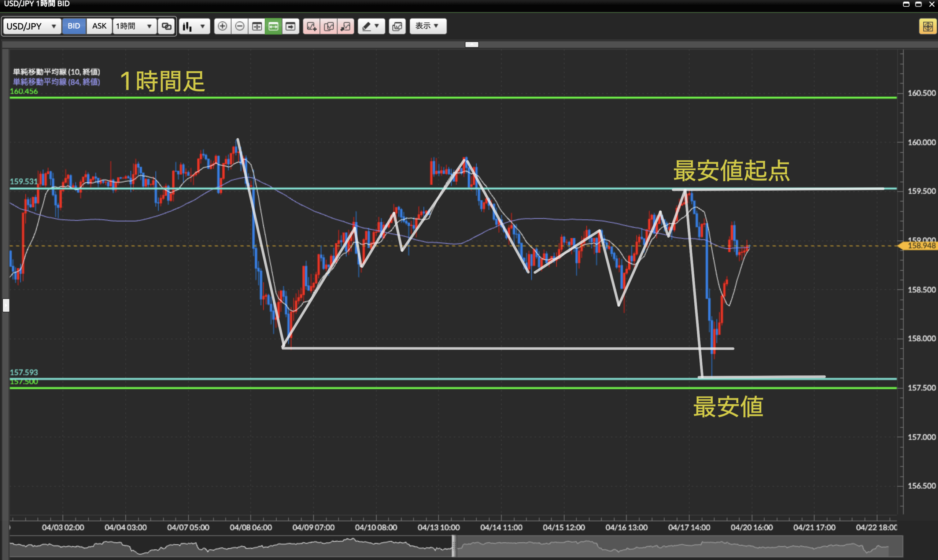Click the zoom out minus icon
This screenshot has width=938, height=560.
click(239, 26)
